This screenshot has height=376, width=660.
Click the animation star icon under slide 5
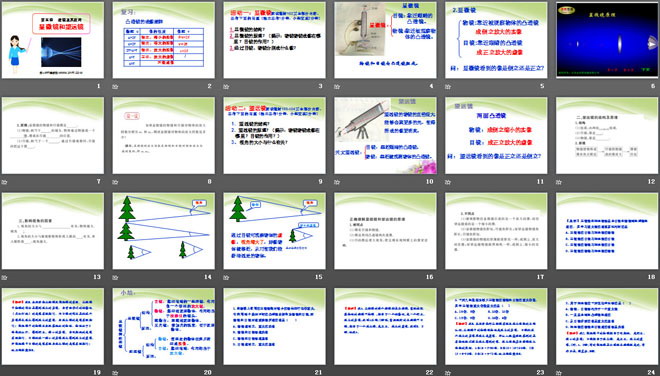coord(447,87)
